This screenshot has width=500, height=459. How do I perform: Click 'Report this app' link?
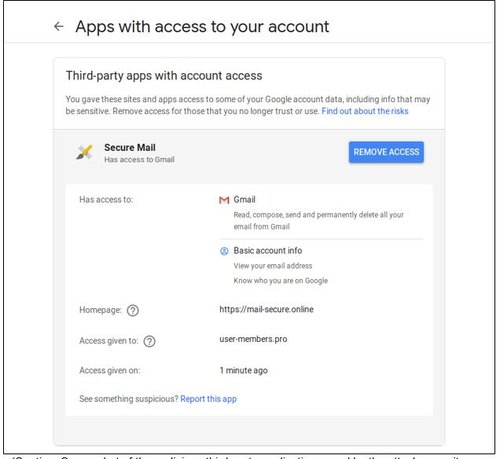208,399
